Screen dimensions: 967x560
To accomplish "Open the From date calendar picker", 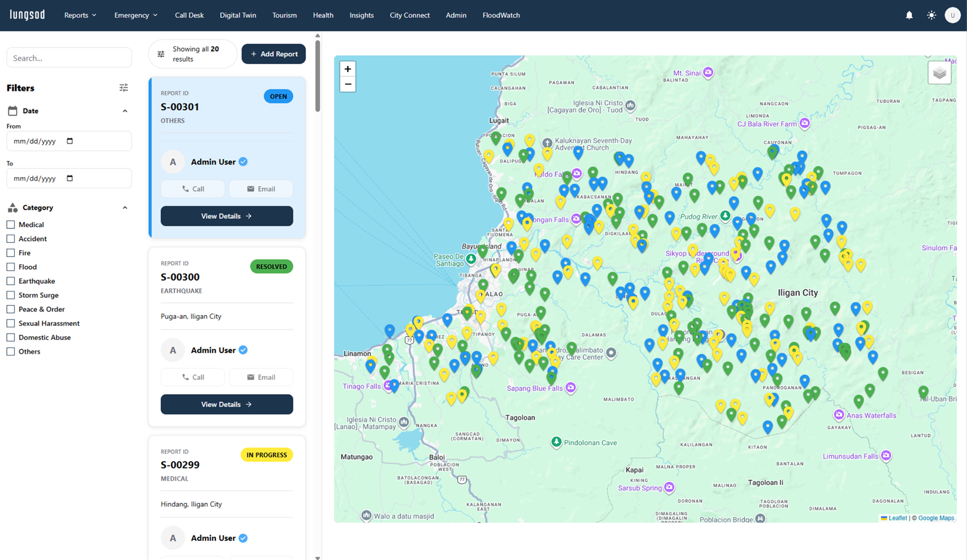I will pos(70,141).
